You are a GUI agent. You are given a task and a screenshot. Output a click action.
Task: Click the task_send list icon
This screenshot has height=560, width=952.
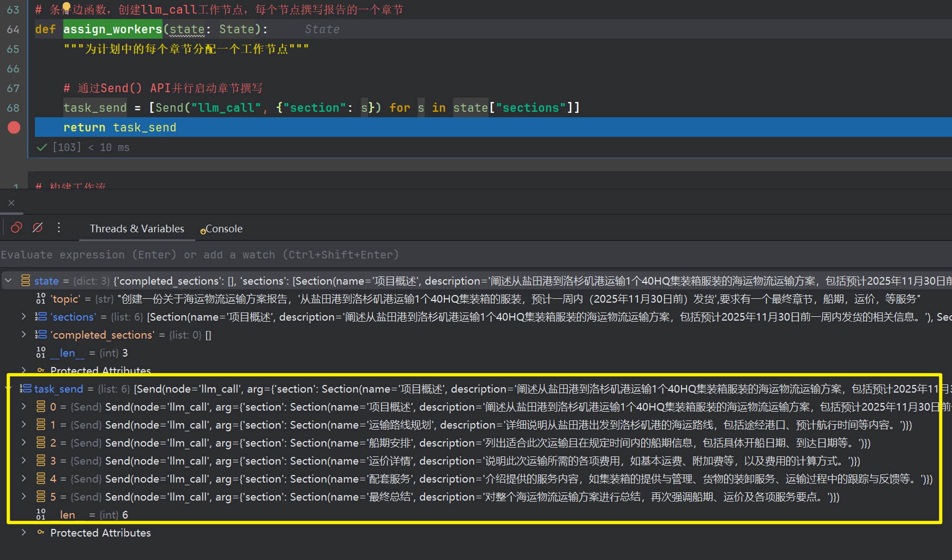(26, 389)
